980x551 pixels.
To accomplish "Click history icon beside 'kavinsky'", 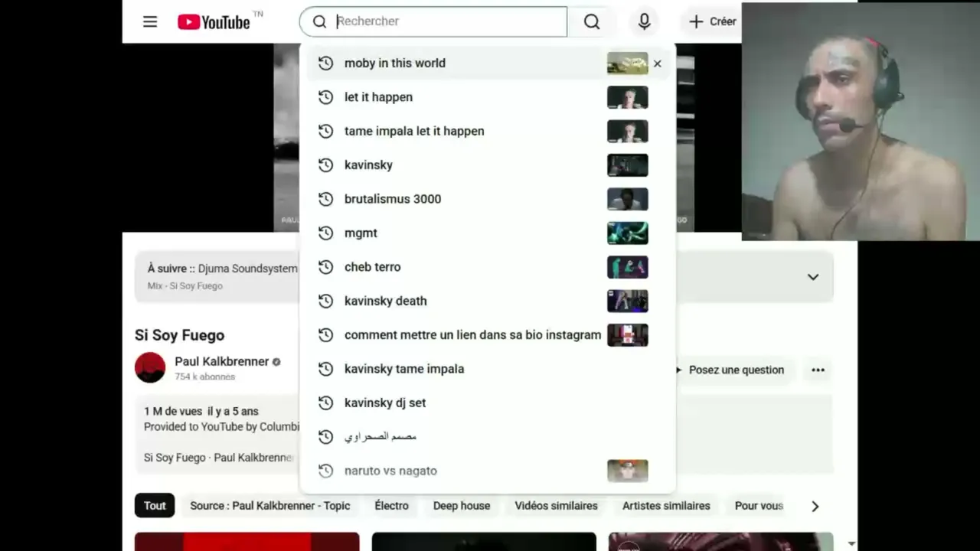I will (x=325, y=165).
